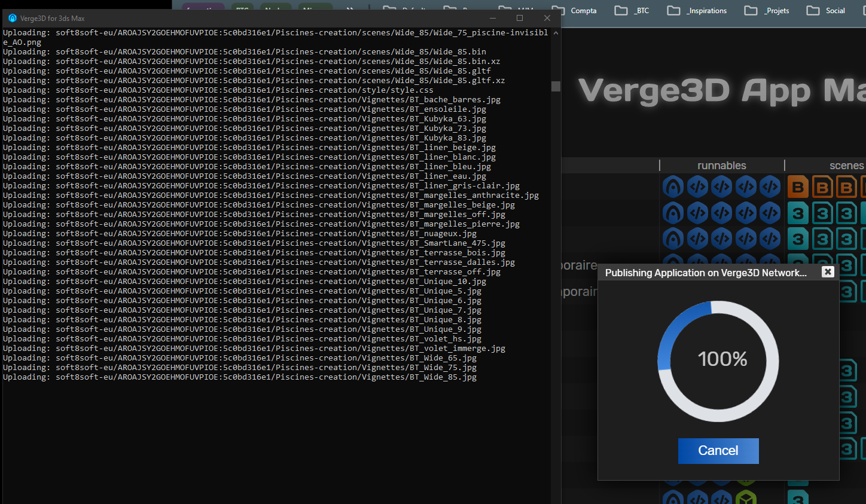Open _Inspirations bookmarks folder
866x504 pixels.
697,10
